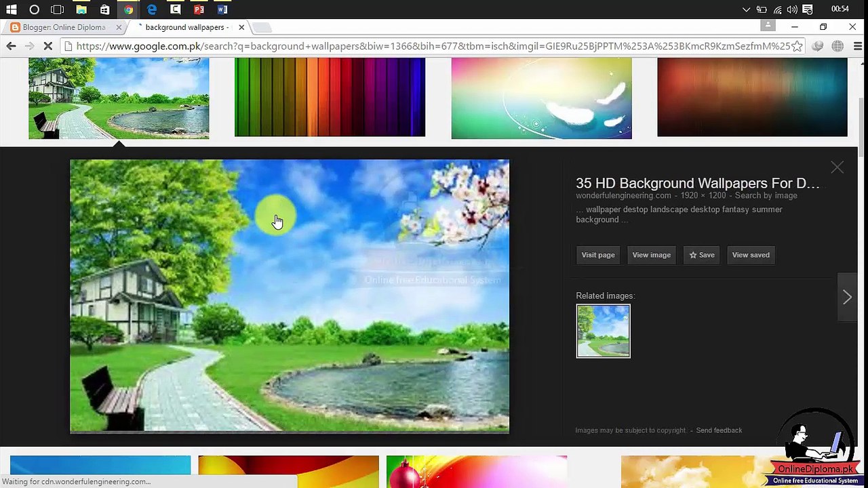Open a new browser tab
This screenshot has width=868, height=488.
pyautogui.click(x=262, y=27)
